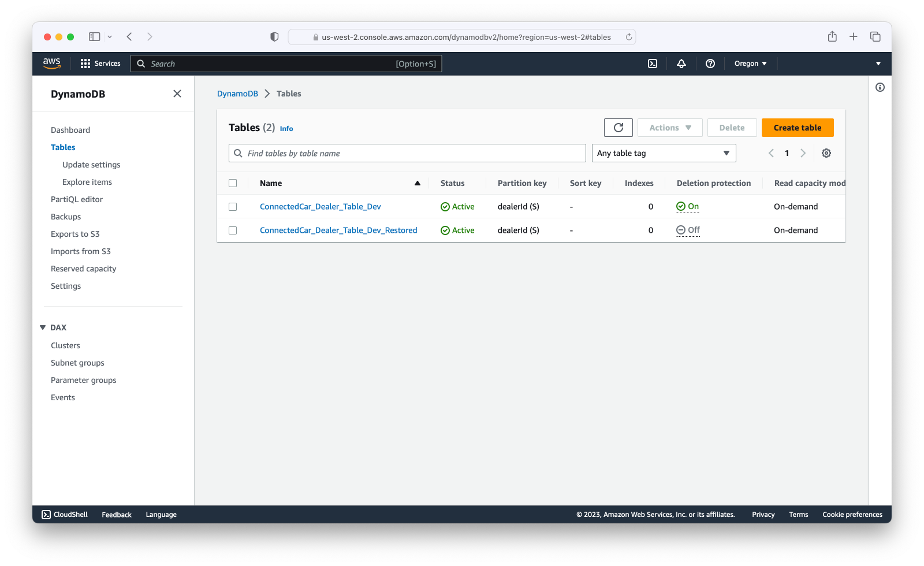Open the AWS support help icon

click(710, 64)
